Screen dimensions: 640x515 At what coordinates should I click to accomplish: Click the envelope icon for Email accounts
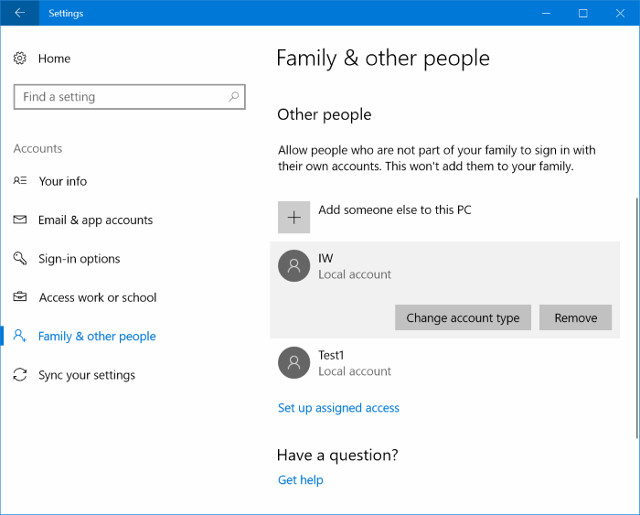20,220
